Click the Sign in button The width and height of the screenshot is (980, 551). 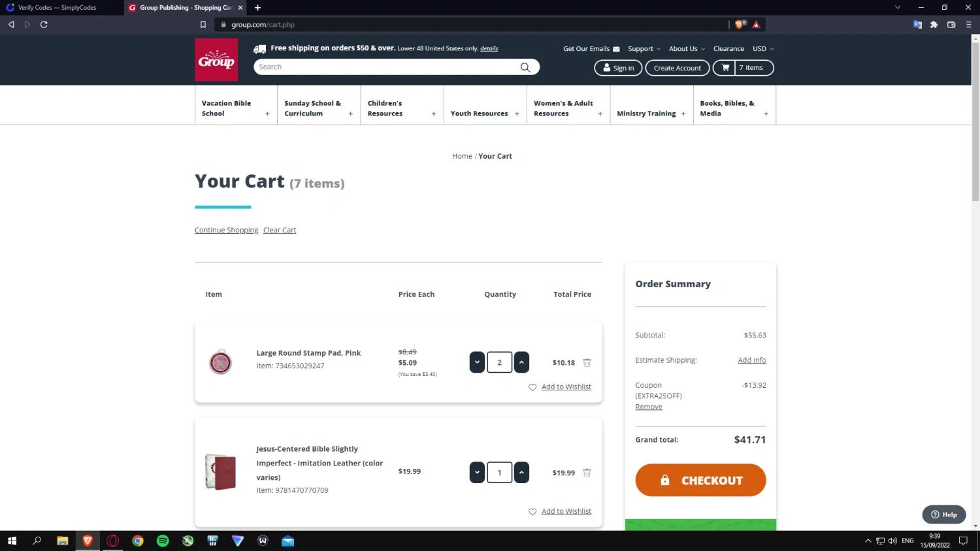click(x=618, y=68)
